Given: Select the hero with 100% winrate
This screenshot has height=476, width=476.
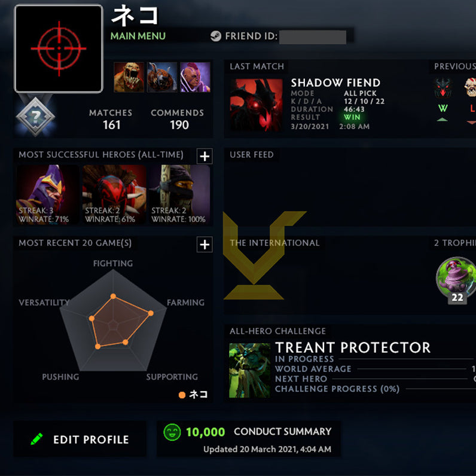Looking at the screenshot, I should coord(181,194).
